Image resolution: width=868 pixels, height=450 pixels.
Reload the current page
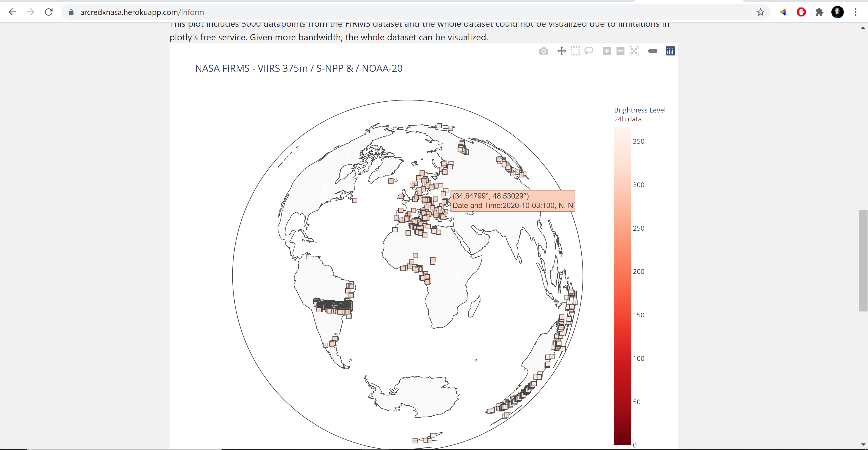pyautogui.click(x=49, y=12)
